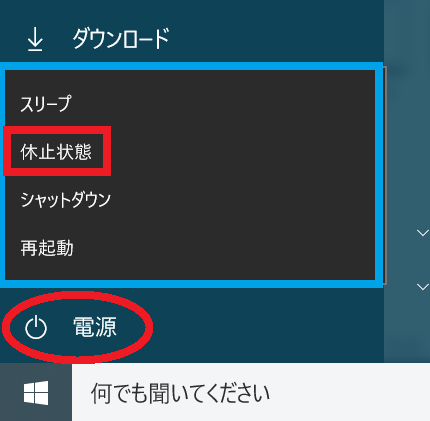
Task: Click the 電源 label text
Action: click(95, 327)
